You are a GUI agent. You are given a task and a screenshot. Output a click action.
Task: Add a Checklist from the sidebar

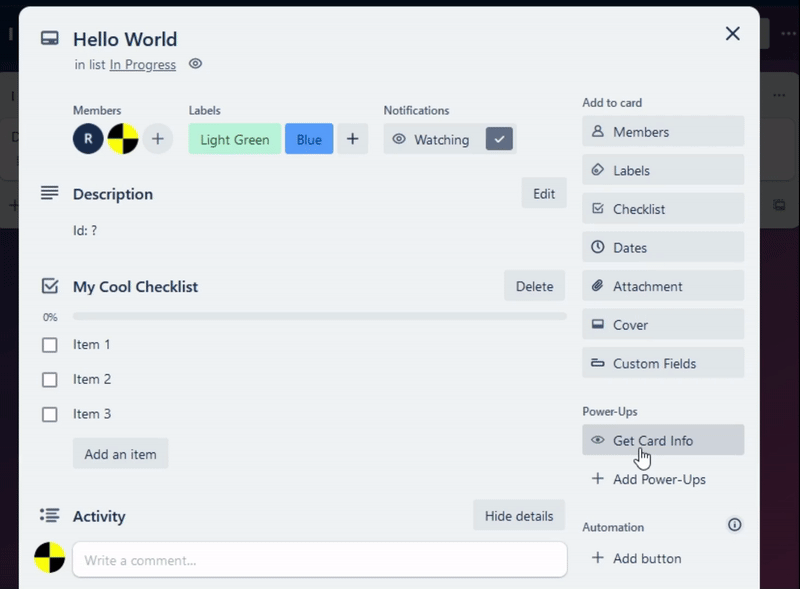coord(662,208)
